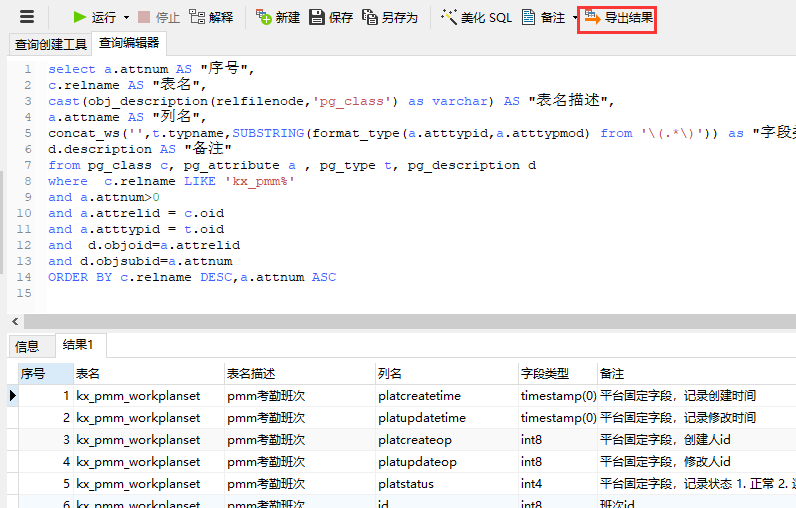Click 平台固定字段，修改人id cell
This screenshot has width=796, height=508.
pyautogui.click(x=696, y=462)
